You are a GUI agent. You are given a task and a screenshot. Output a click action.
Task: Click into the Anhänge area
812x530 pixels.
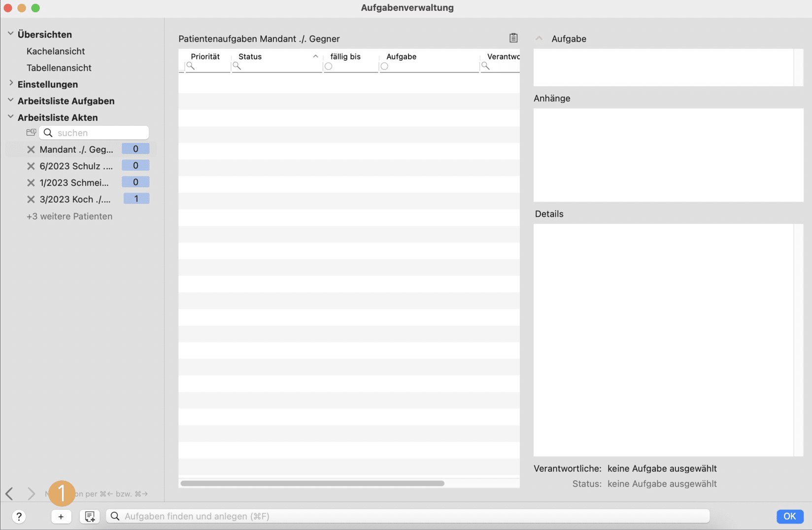[x=669, y=155]
